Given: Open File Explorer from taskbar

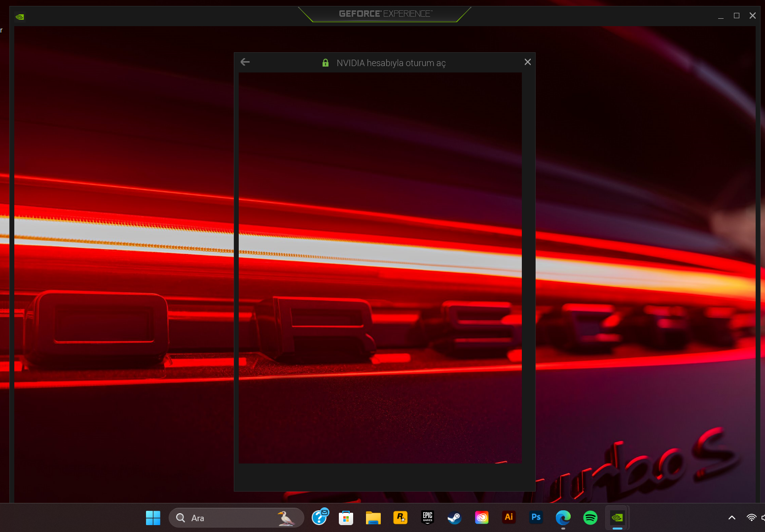Looking at the screenshot, I should [373, 518].
